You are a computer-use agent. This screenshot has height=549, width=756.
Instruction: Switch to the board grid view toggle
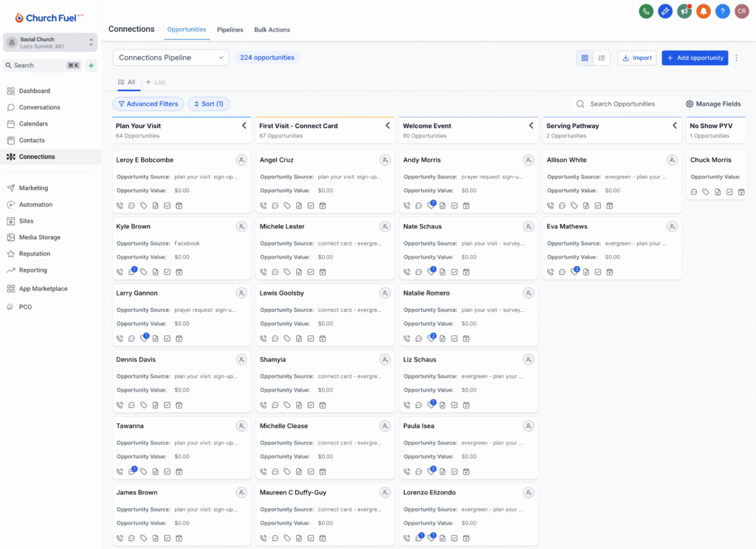[x=585, y=58]
